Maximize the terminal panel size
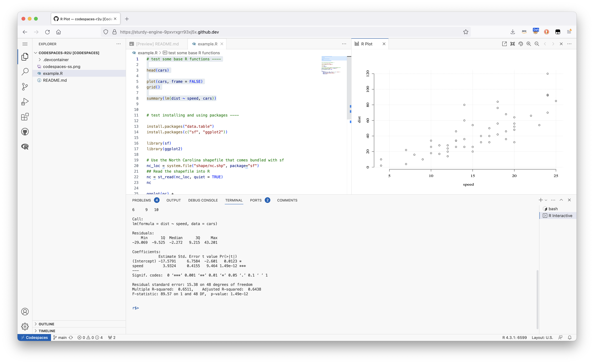 pyautogui.click(x=561, y=200)
